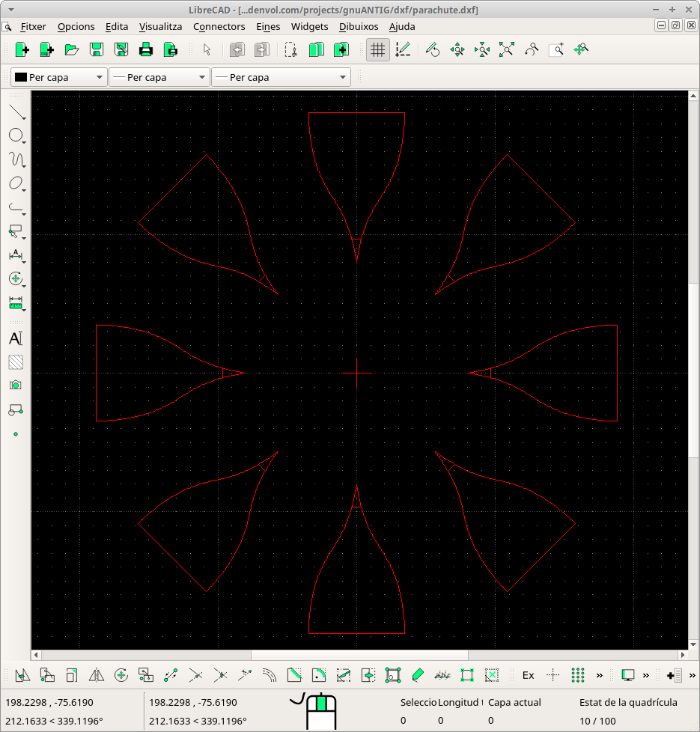Click the Zoom In icon
700x732 pixels.
[x=457, y=49]
